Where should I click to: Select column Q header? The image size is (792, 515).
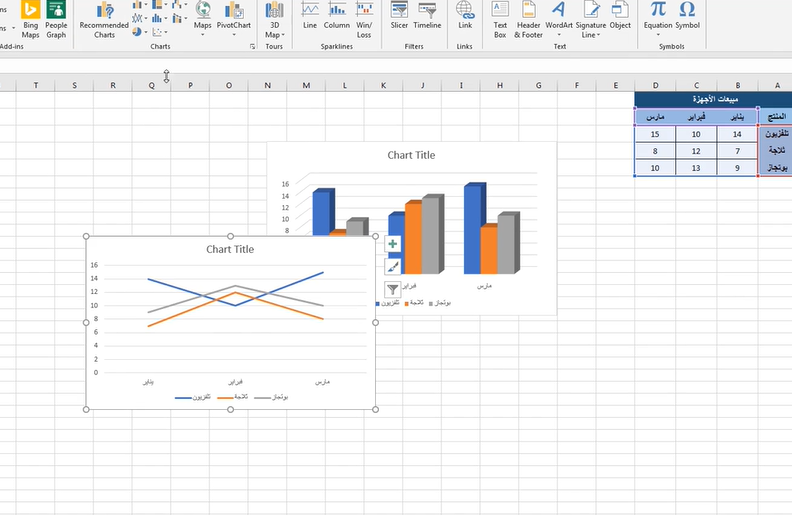click(152, 85)
